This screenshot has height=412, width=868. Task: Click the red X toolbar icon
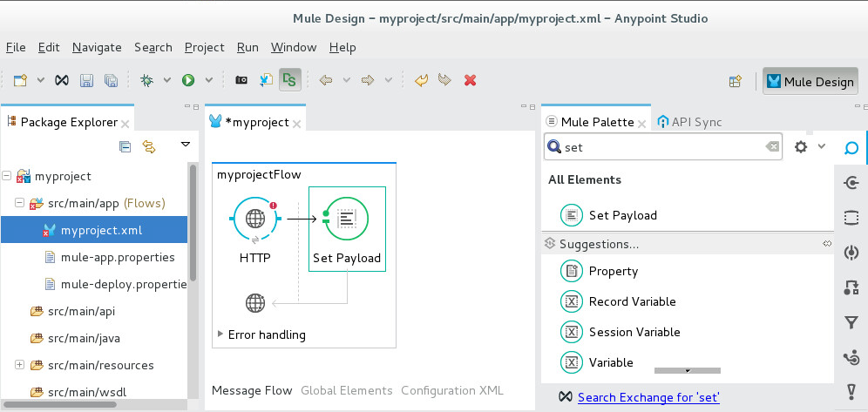470,81
